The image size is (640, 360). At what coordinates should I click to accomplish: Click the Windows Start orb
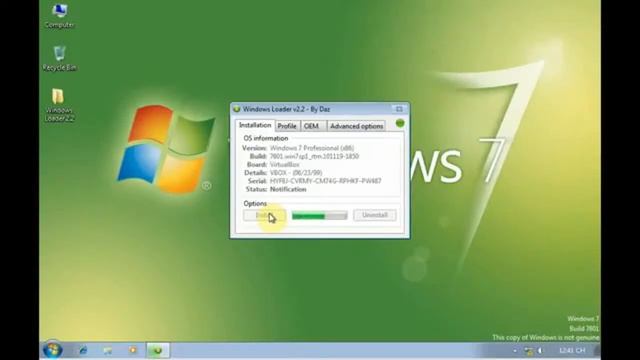tap(53, 350)
